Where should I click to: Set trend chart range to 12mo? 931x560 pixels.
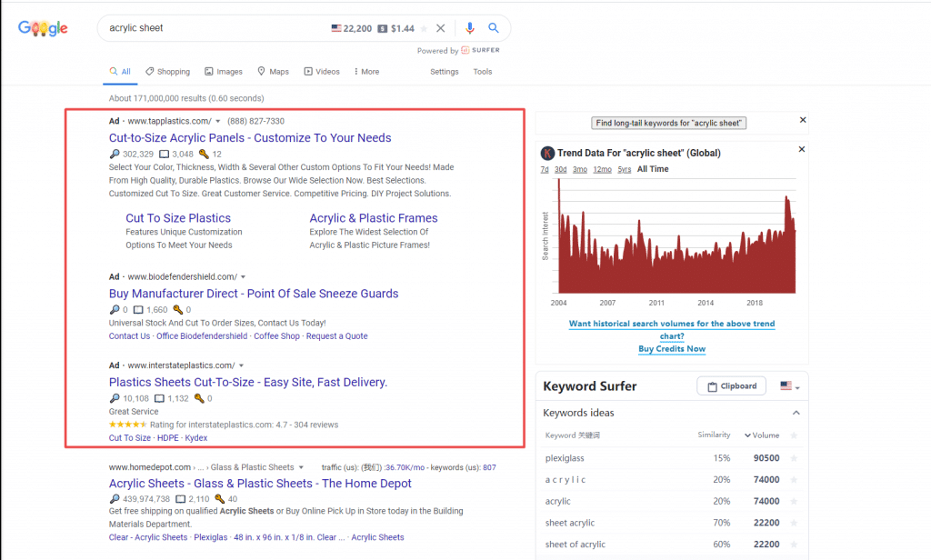pyautogui.click(x=602, y=169)
